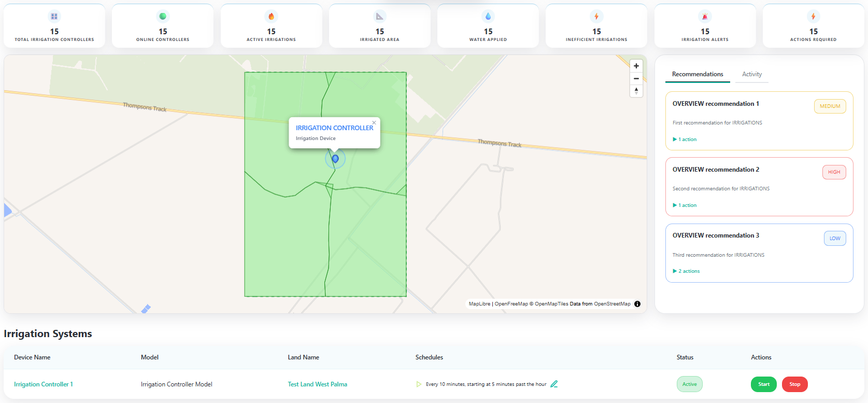Click the Irrigation Alerts siren icon
Viewport: 868px width, 403px height.
click(705, 17)
